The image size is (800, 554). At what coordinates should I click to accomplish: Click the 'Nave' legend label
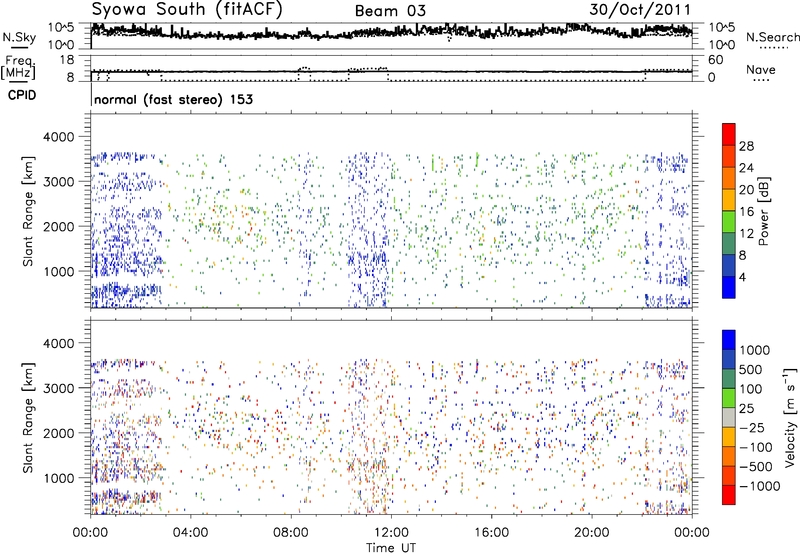[761, 69]
